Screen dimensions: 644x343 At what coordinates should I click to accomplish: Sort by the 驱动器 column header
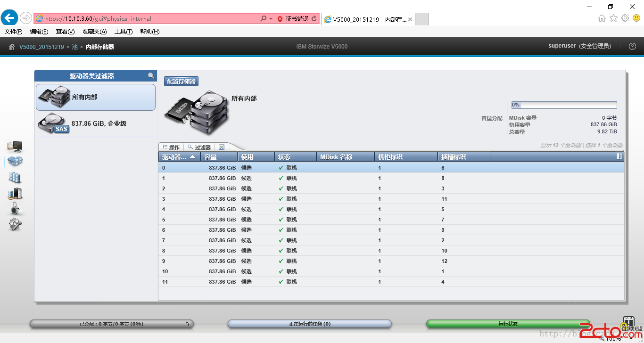coord(179,157)
